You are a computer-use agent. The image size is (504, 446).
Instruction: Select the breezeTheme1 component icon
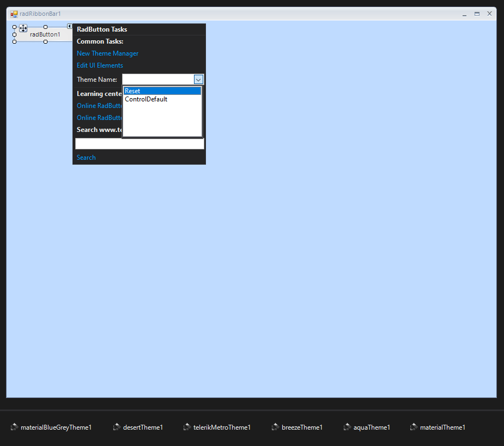click(276, 427)
